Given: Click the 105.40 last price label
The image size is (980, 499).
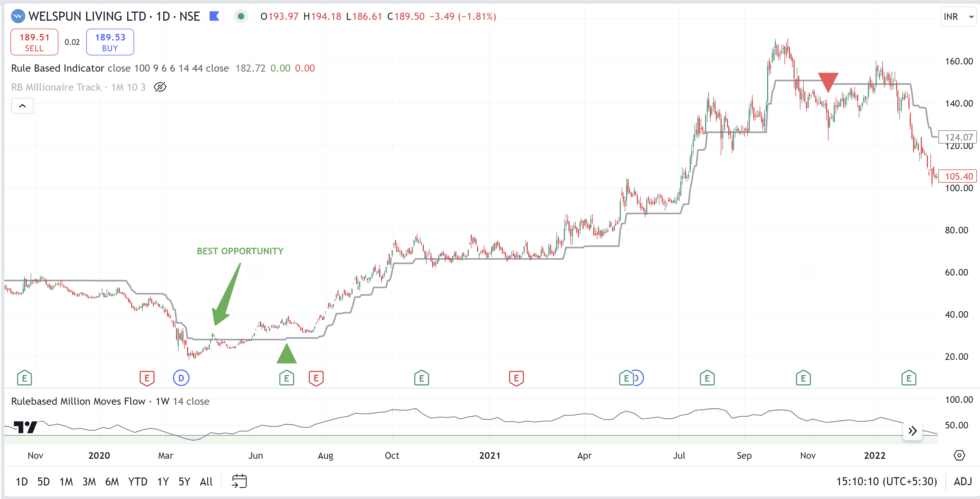Looking at the screenshot, I should coord(958,176).
